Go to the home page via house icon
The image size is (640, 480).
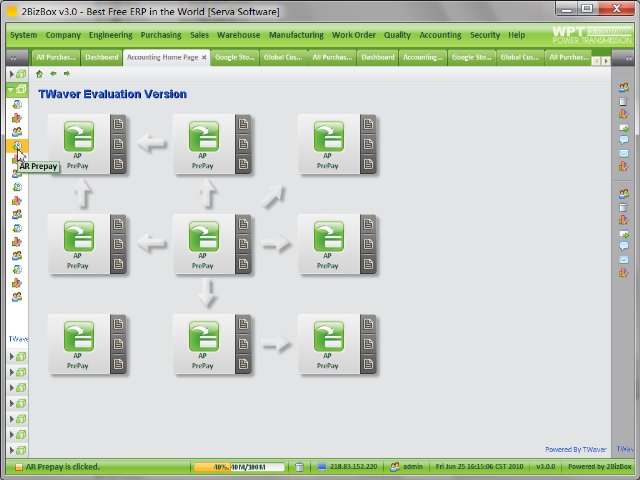tap(40, 74)
